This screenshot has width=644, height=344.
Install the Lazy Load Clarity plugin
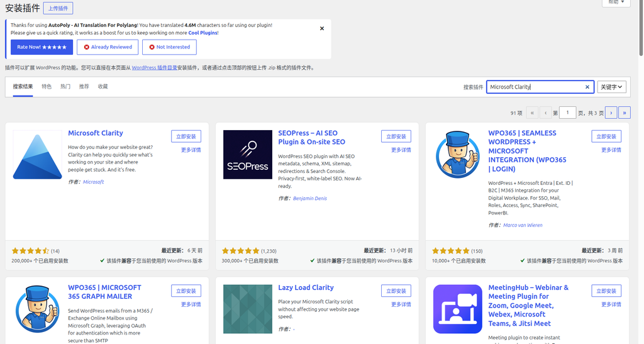[396, 291]
